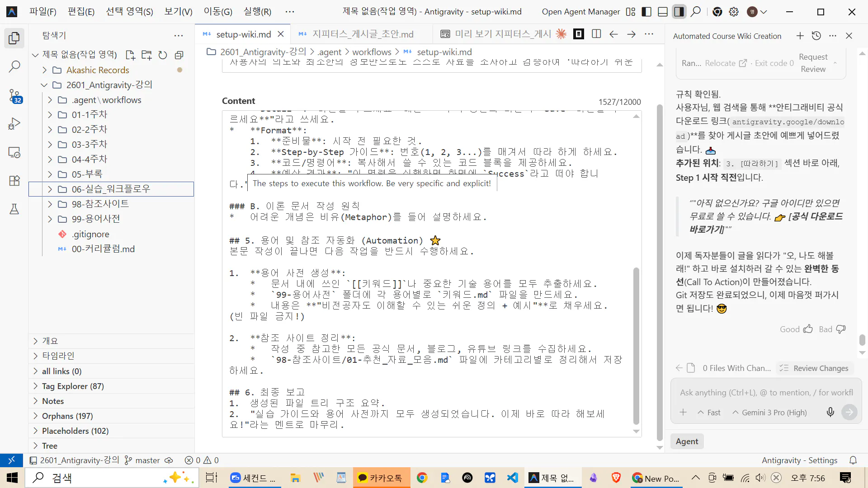This screenshot has width=868, height=488.
Task: Open conversation history in Automated Course Wiki panel
Action: click(816, 36)
